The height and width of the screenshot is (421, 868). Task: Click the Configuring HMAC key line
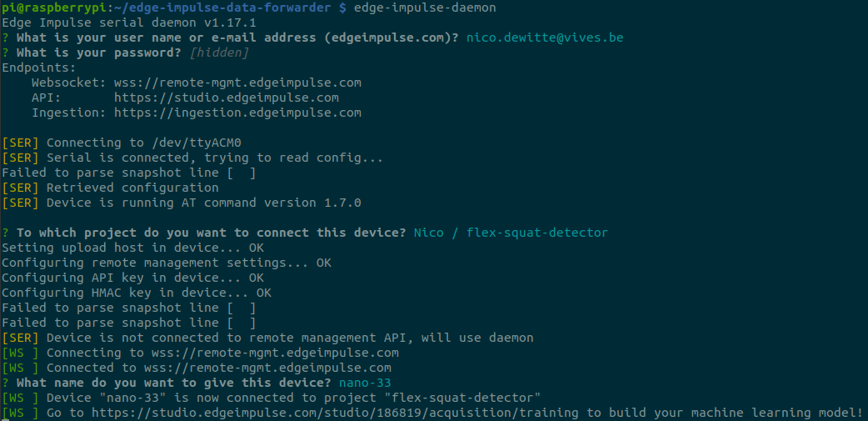137,293
